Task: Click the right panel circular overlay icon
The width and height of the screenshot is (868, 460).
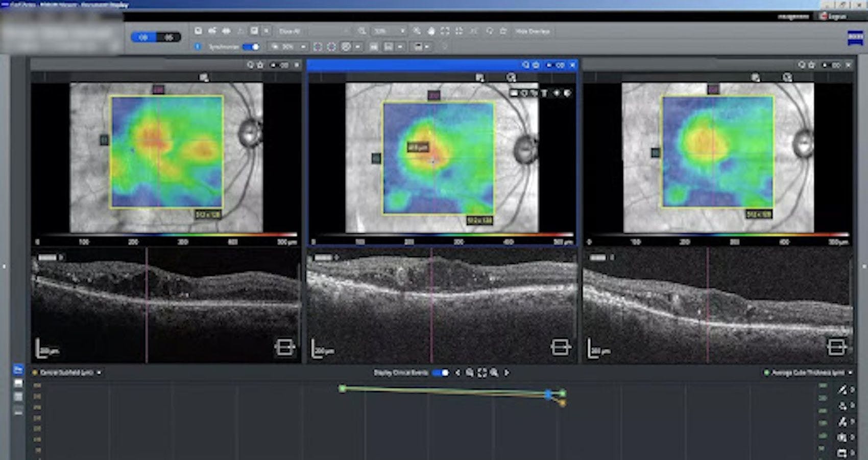Action: (x=787, y=77)
